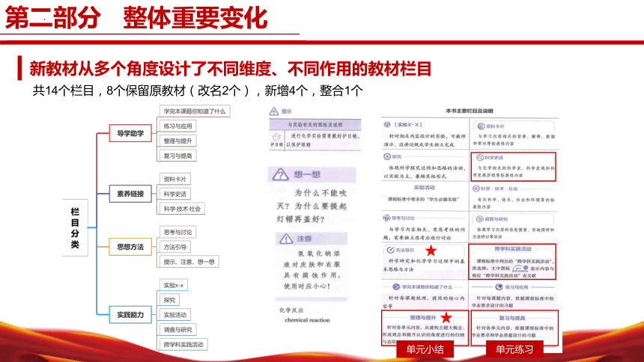The width and height of the screenshot is (644, 362).
Task: Click the 整理与提升 heading in the column table
Action: (x=422, y=317)
